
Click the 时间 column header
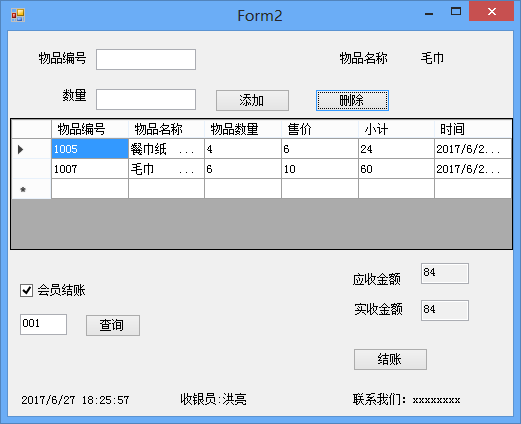[473, 129]
